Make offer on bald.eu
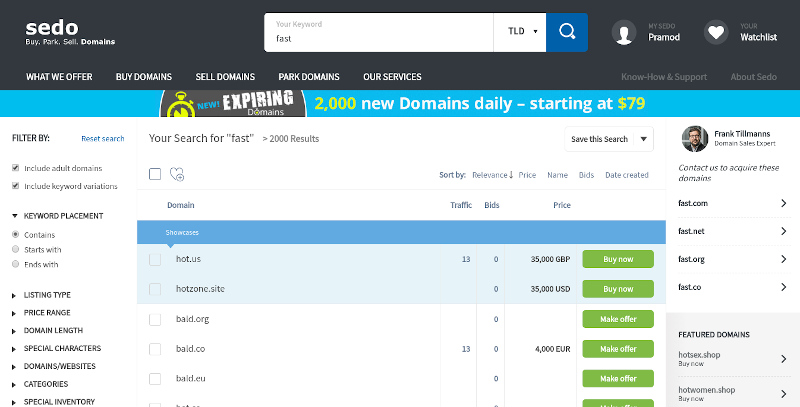Image resolution: width=800 pixels, height=407 pixels. 618,378
